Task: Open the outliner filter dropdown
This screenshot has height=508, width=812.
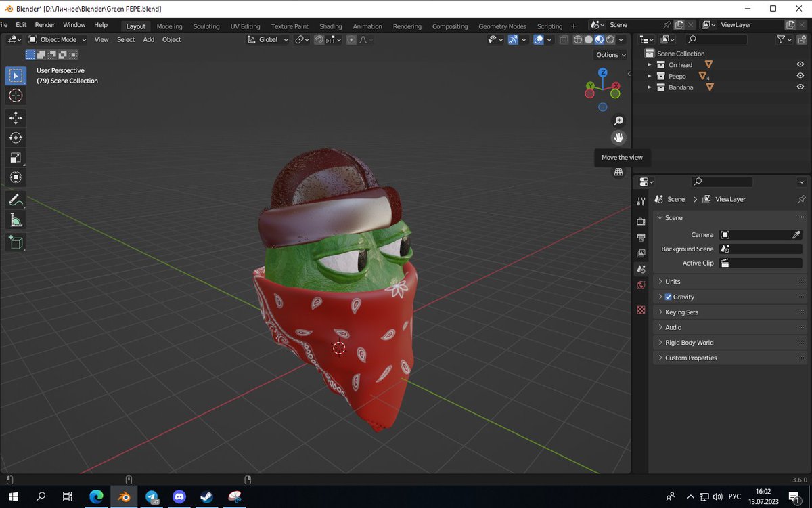Action: (x=784, y=40)
